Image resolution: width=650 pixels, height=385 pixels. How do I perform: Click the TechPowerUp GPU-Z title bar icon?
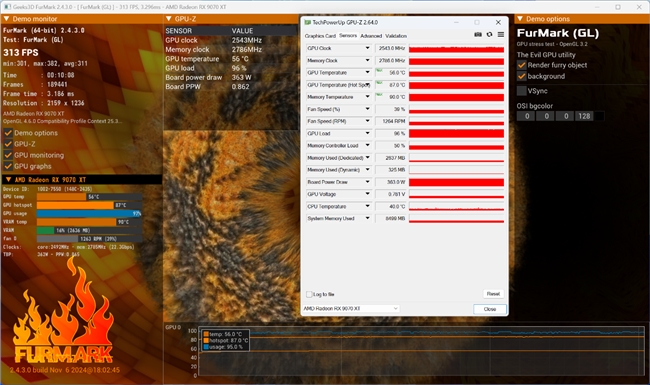tap(307, 22)
